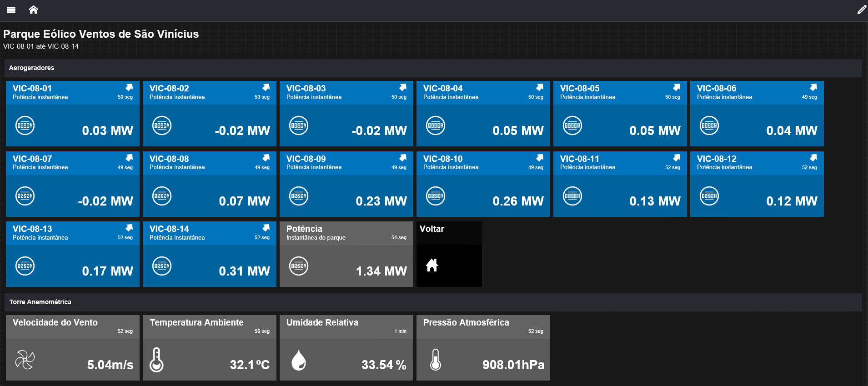Click meter icon on VIC-08-12 tile
This screenshot has width=868, height=386.
pyautogui.click(x=709, y=196)
